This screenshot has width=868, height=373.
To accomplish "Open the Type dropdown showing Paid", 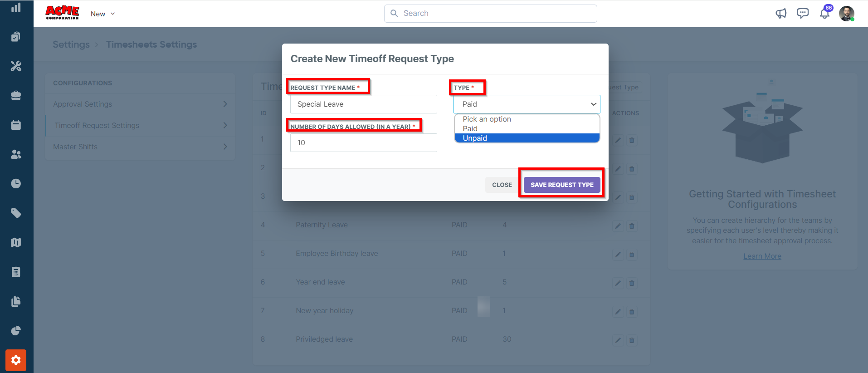I will (527, 104).
